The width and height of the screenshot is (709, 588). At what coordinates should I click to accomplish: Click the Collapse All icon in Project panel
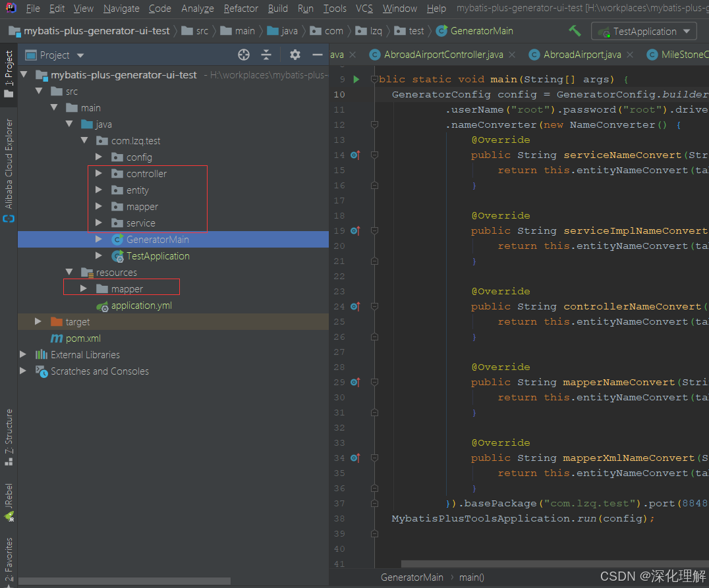tap(266, 55)
